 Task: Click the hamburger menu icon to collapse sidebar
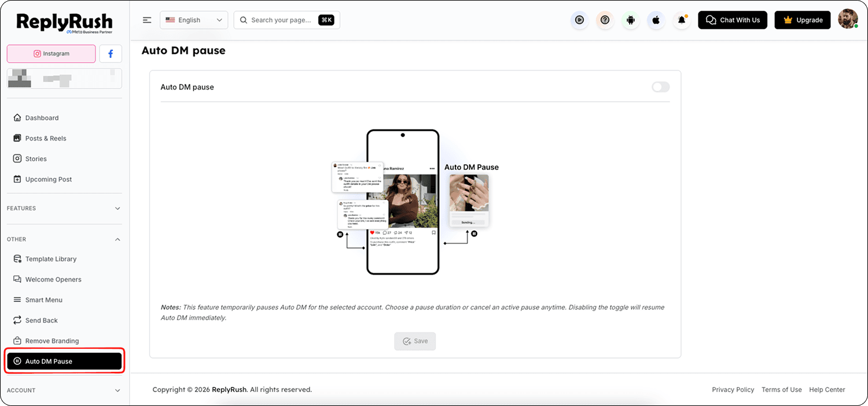click(x=147, y=20)
